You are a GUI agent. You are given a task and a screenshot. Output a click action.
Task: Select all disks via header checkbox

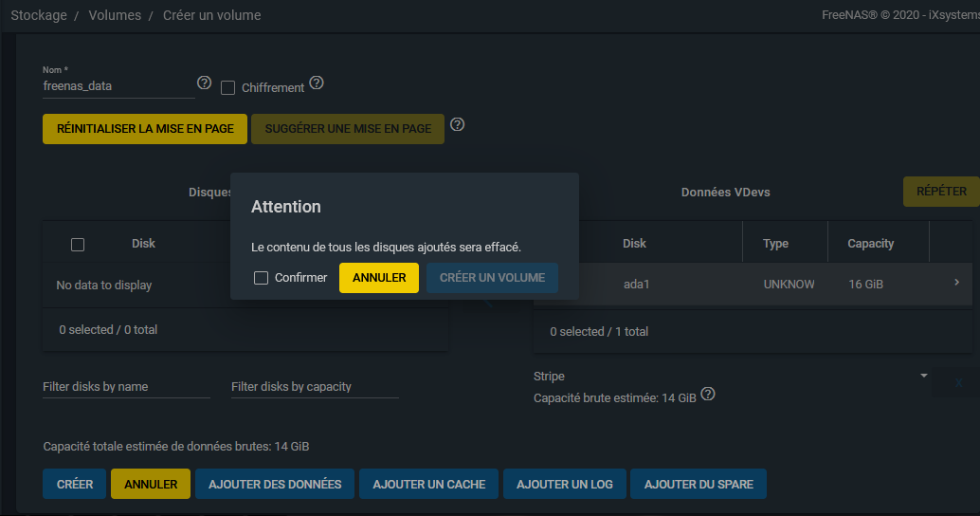pos(78,245)
